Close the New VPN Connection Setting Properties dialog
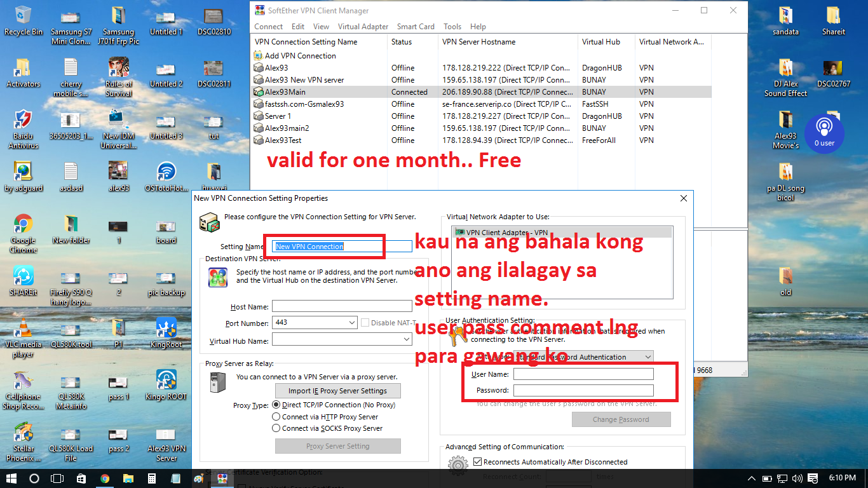Image resolution: width=868 pixels, height=488 pixels. (684, 198)
